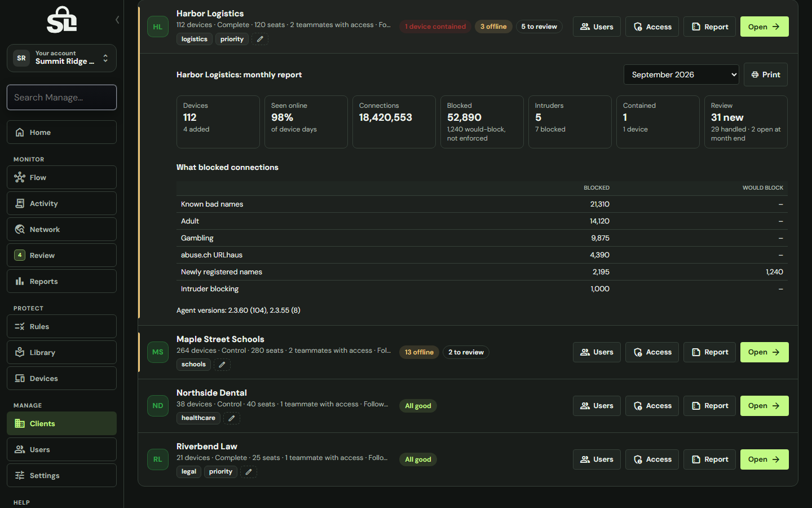Open the Activity page
The height and width of the screenshot is (508, 812).
[x=61, y=203]
